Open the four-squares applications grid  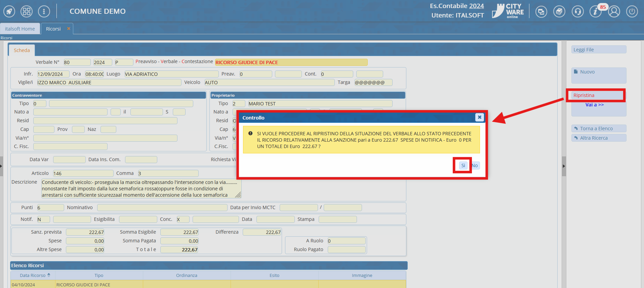27,11
